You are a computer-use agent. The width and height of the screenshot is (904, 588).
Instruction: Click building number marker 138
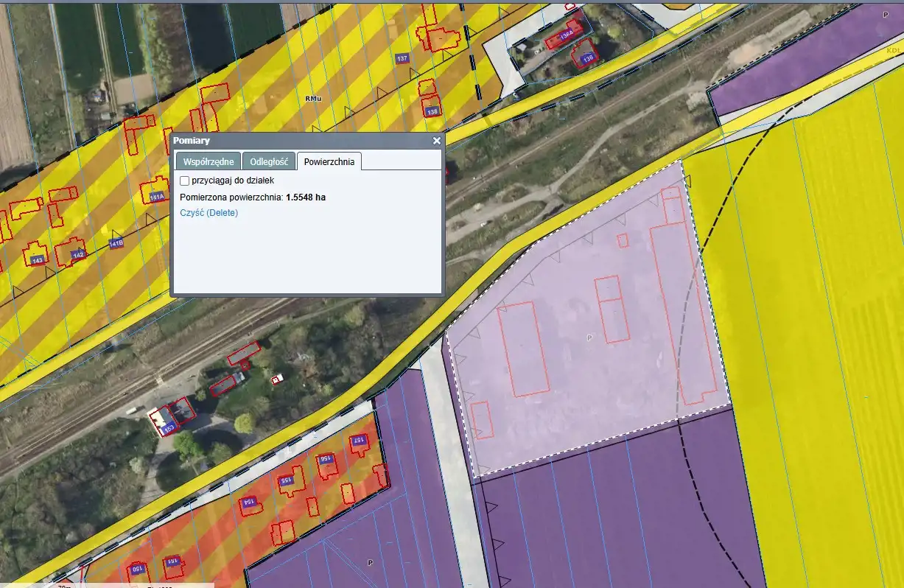click(x=432, y=112)
